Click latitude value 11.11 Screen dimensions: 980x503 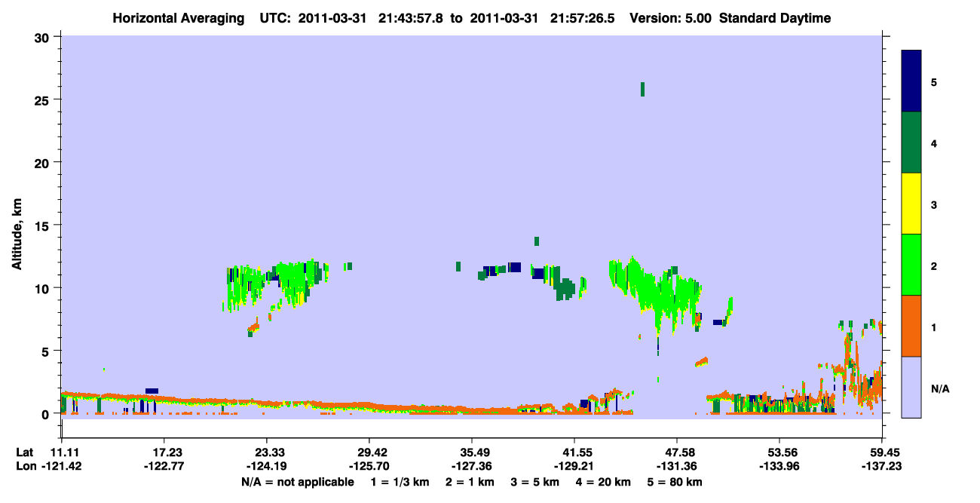click(x=61, y=452)
